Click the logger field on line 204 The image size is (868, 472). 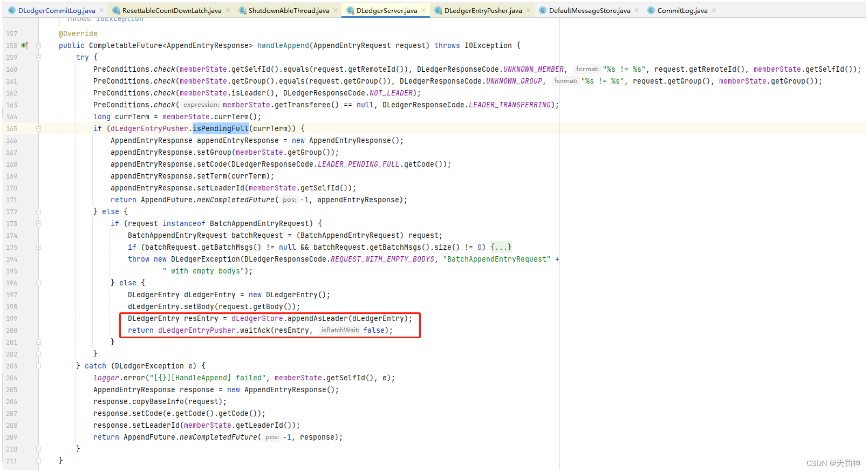pyautogui.click(x=106, y=378)
